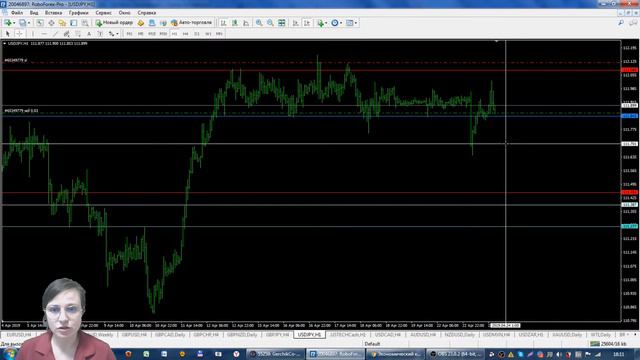Open Firefox from the taskbar

pyautogui.click(x=128, y=354)
